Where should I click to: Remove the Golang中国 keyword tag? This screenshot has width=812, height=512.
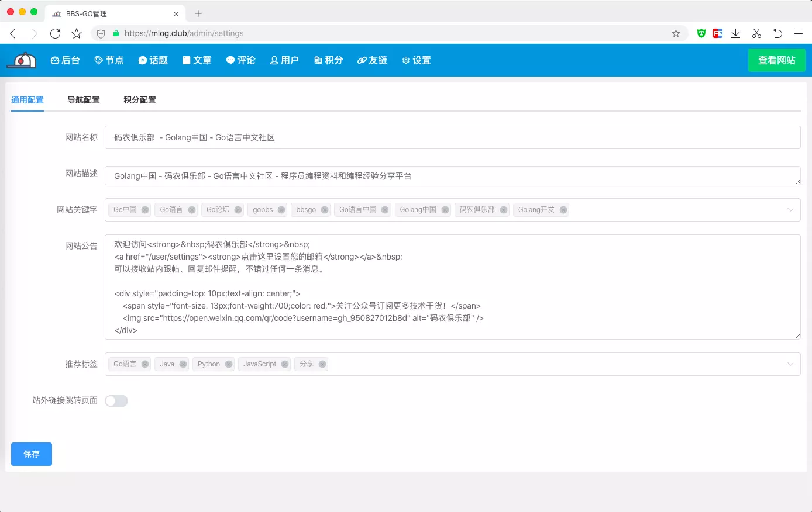pos(445,210)
